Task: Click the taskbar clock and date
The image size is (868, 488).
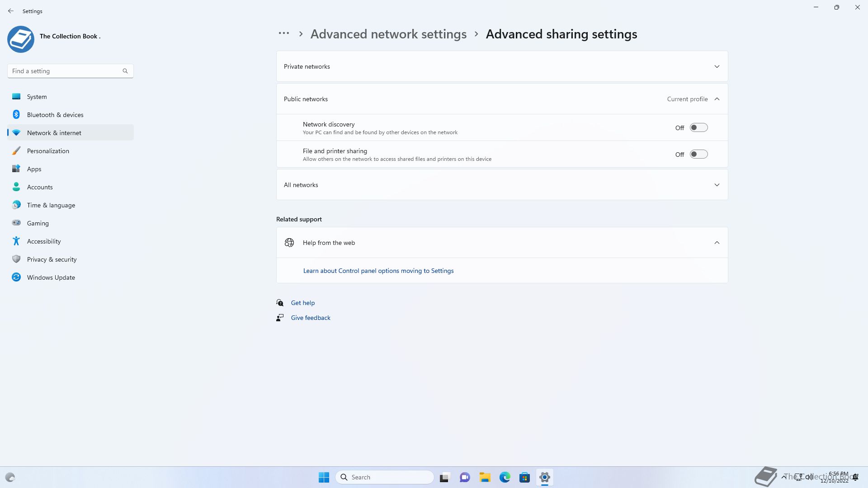Action: 835,477
